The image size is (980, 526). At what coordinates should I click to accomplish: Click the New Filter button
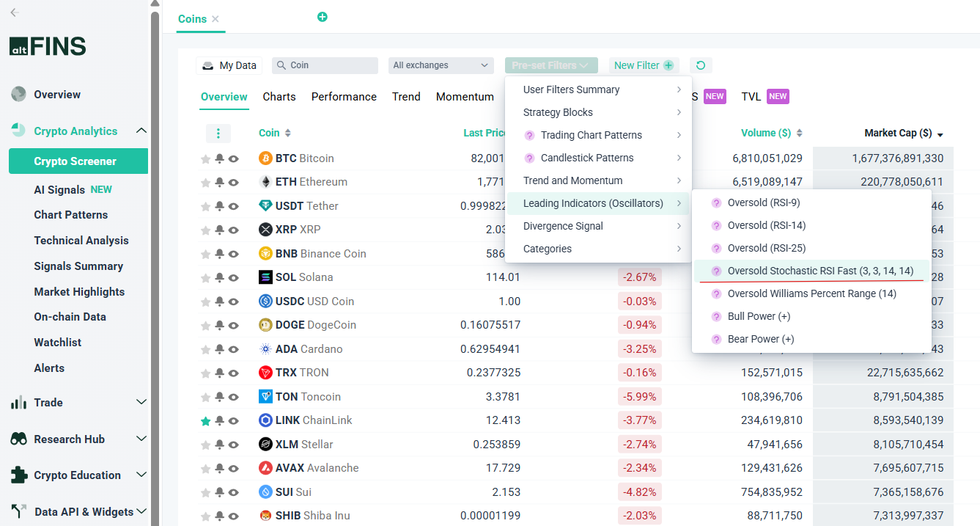point(643,65)
